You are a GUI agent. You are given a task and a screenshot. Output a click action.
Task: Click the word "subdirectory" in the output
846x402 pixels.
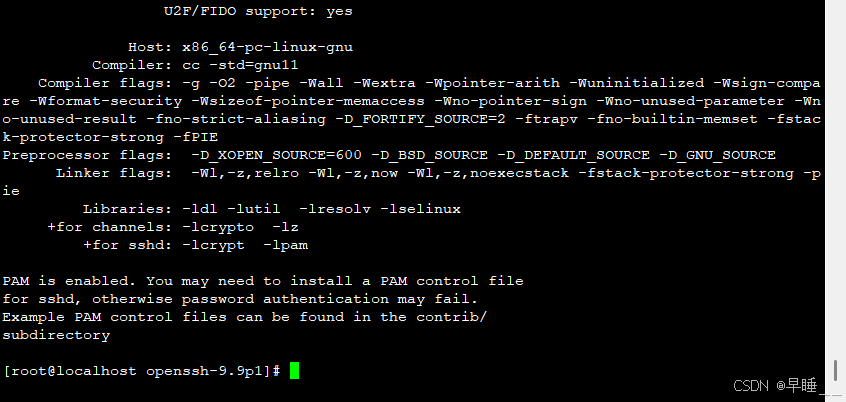[56, 335]
